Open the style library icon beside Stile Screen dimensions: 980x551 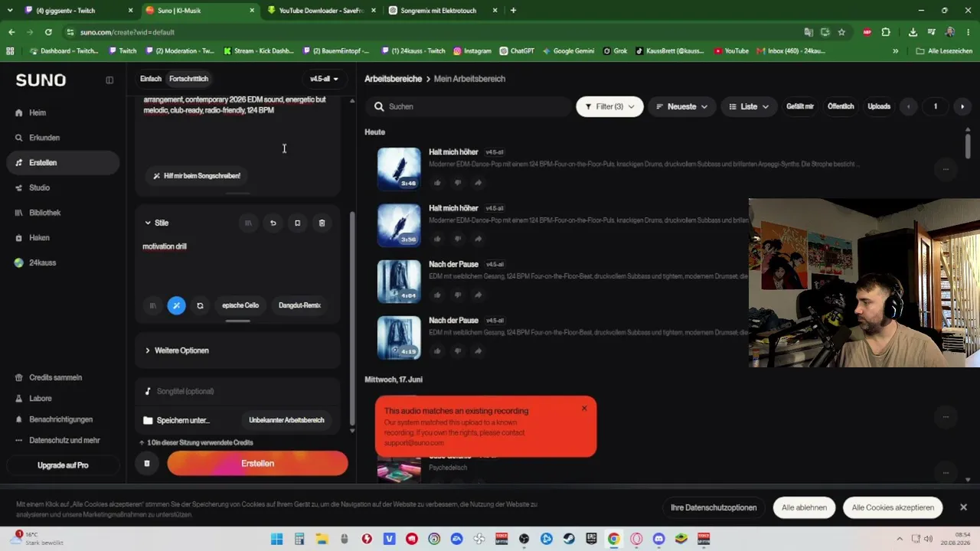click(x=248, y=223)
